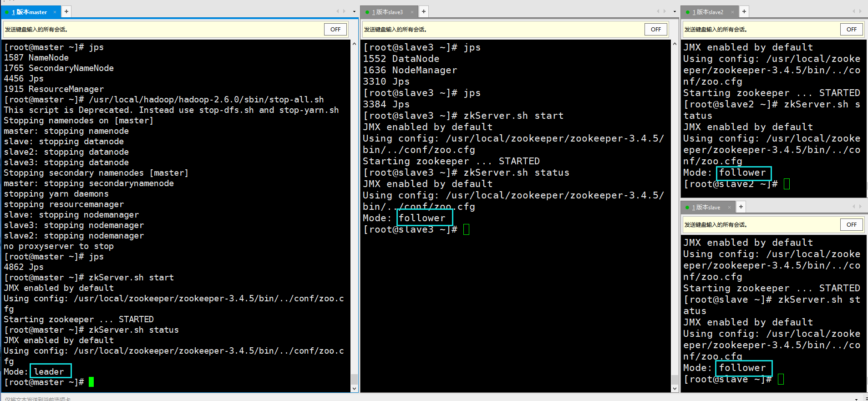Click master terminal scrollbar down arrow
Screen dimensions: 868x401
click(355, 389)
